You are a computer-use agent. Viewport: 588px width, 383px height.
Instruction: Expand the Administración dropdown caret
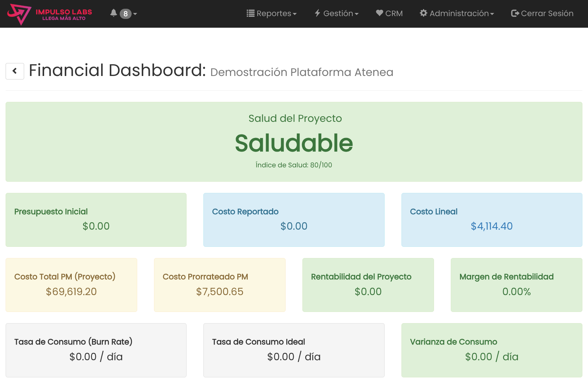tap(492, 14)
